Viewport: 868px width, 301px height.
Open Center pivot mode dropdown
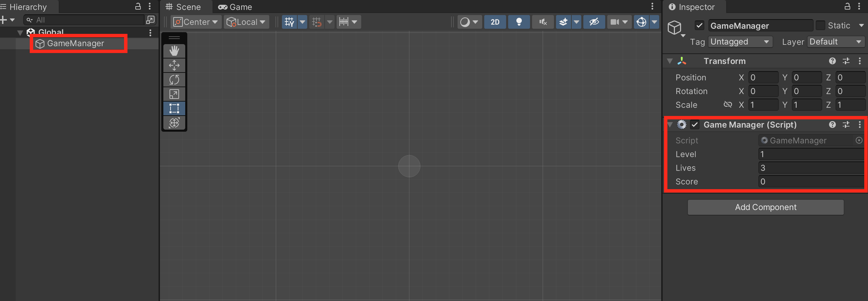(196, 22)
